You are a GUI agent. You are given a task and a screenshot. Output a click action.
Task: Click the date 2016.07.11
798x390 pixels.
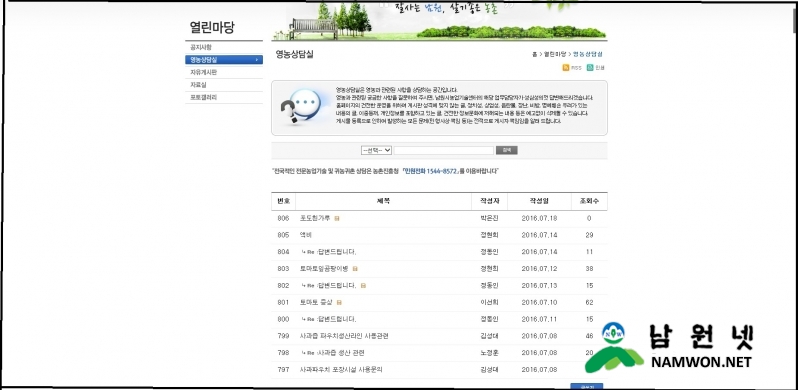539,319
